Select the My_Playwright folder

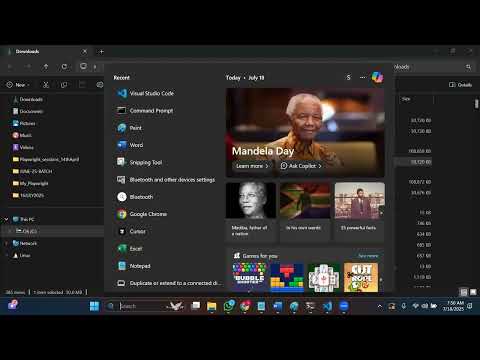pyautogui.click(x=30, y=183)
